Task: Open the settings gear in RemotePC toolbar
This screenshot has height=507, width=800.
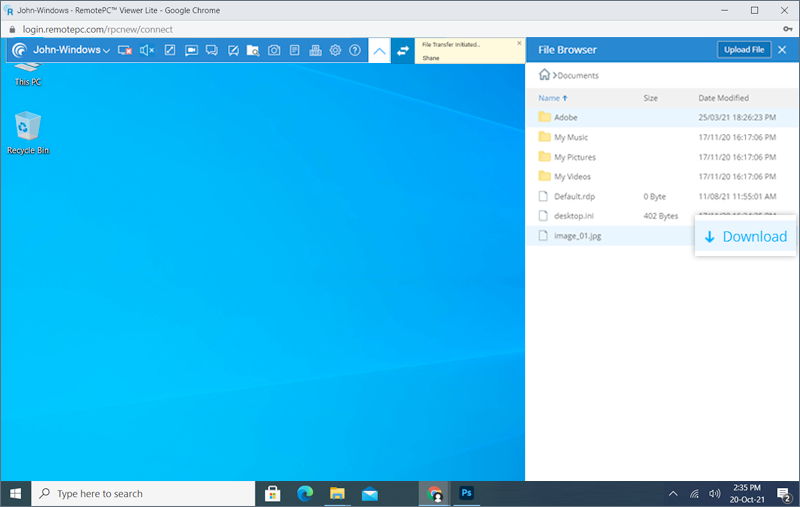Action: (x=335, y=50)
